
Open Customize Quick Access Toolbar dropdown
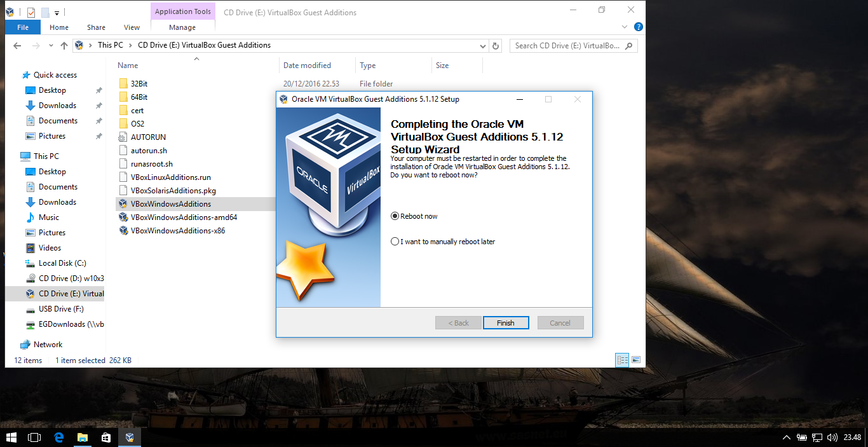click(x=57, y=12)
